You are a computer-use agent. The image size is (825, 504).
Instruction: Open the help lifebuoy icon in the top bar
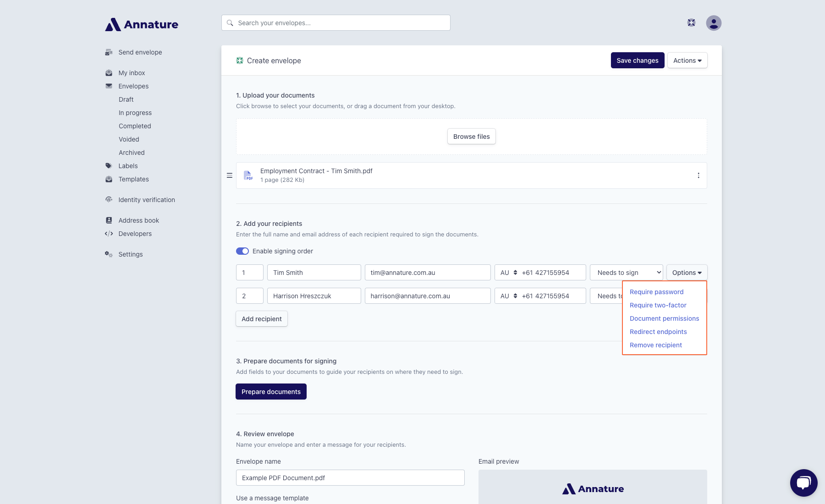click(691, 22)
